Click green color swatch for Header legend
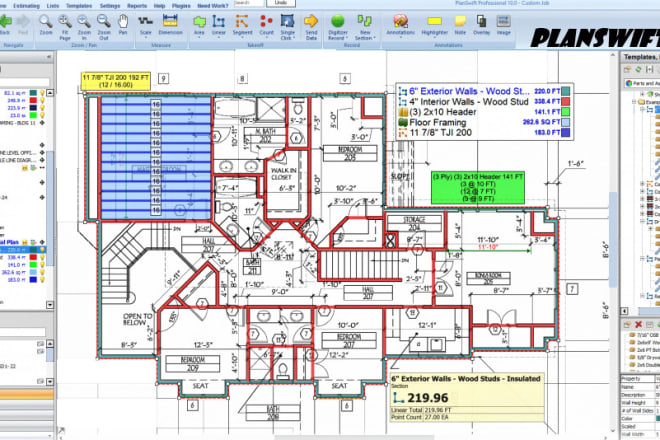This screenshot has height=440, width=660. click(566, 112)
